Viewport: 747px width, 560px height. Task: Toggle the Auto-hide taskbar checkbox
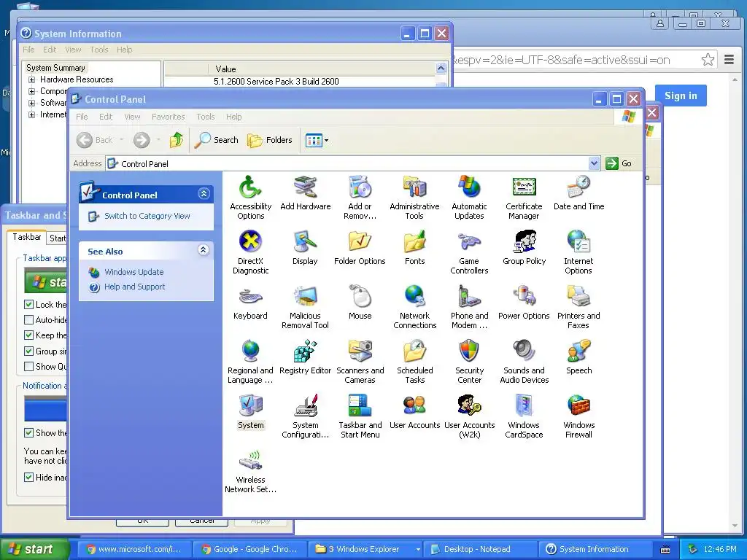click(28, 319)
